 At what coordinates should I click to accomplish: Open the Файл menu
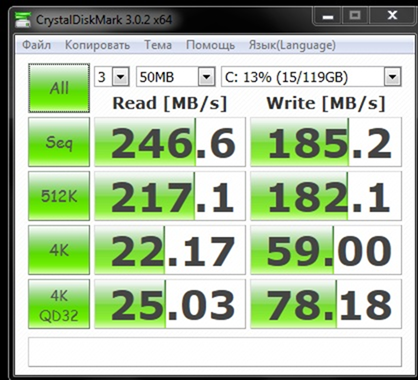[36, 45]
